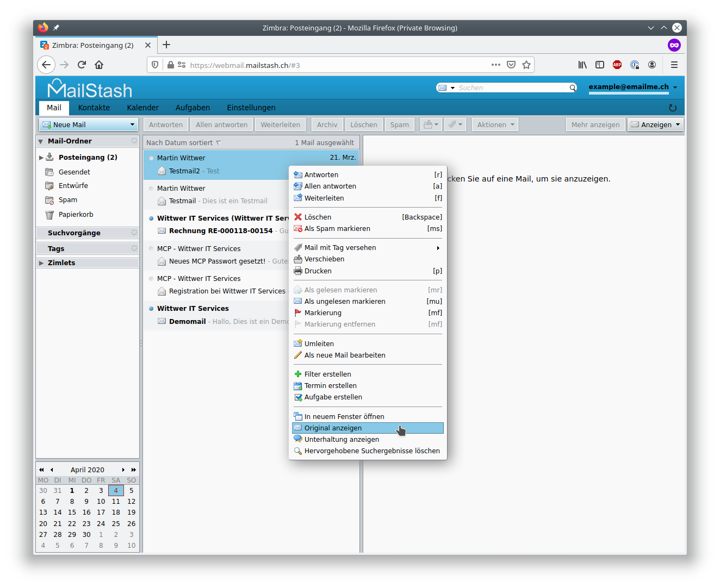Click the search magnifier icon
The image size is (720, 588).
click(x=572, y=87)
